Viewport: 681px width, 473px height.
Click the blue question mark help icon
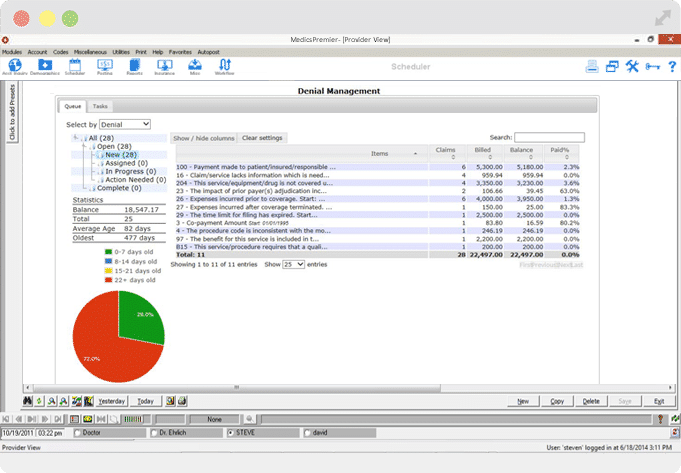click(672, 66)
